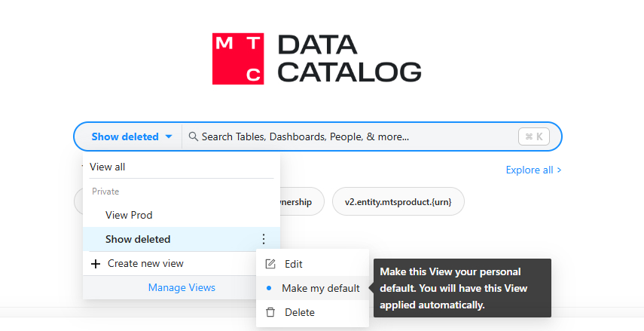Choose Make my default in the context menu
This screenshot has width=644, height=331.
(320, 288)
